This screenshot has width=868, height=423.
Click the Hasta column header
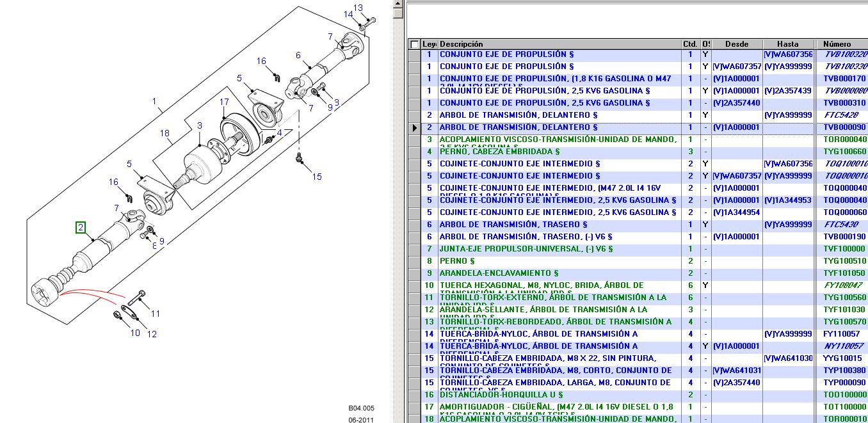click(787, 44)
